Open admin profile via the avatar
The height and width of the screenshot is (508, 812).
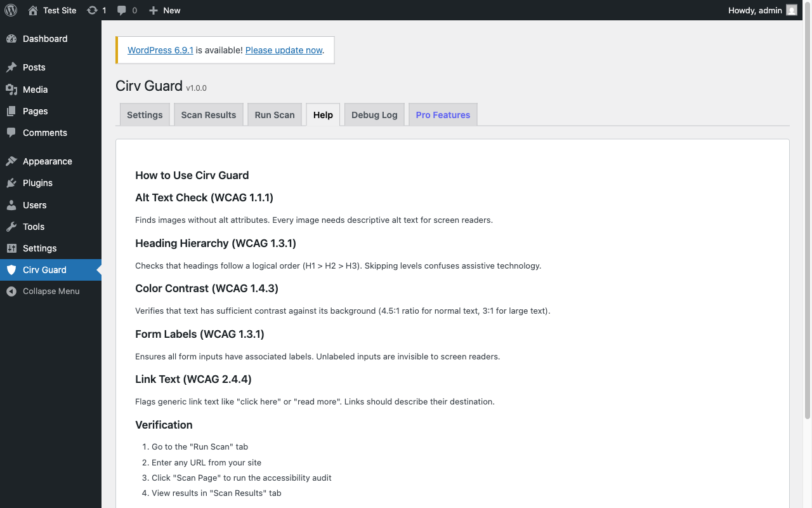point(790,10)
